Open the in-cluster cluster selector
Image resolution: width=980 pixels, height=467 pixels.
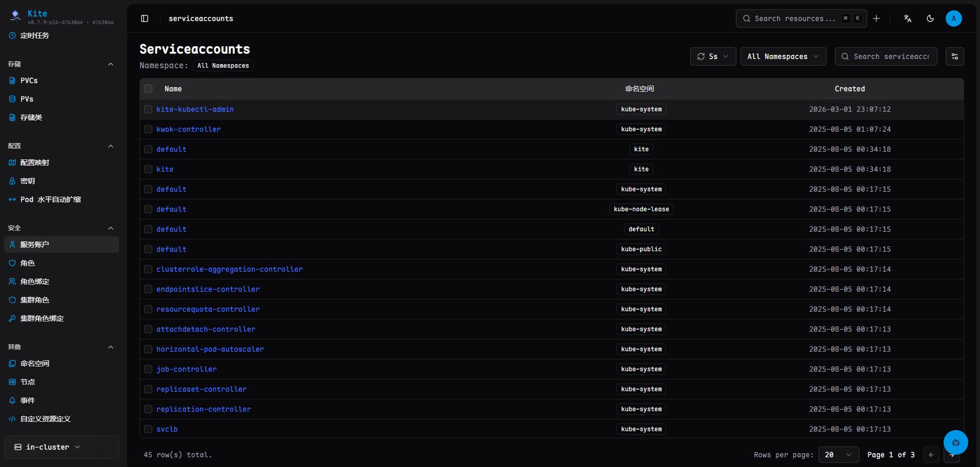[62, 447]
